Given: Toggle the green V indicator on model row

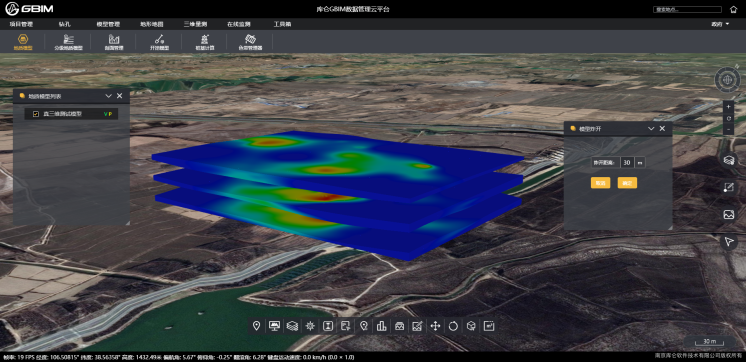Looking at the screenshot, I should [105, 114].
